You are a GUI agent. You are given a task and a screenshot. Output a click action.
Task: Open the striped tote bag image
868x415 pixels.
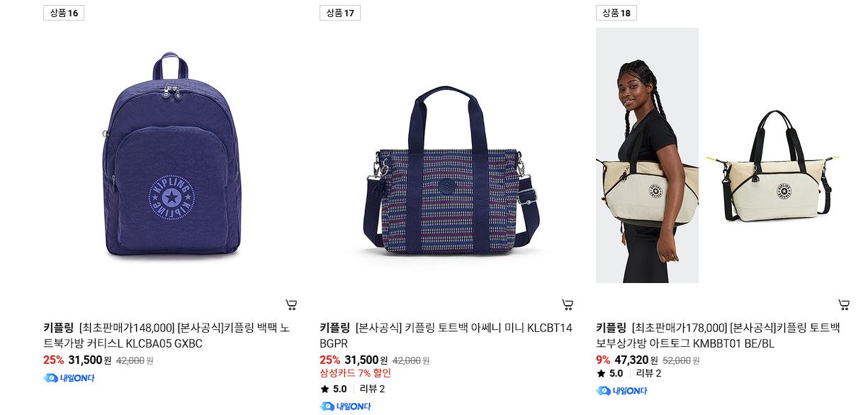(x=447, y=170)
